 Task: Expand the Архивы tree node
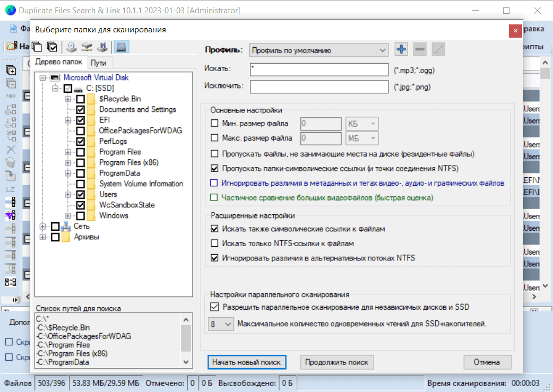[42, 237]
